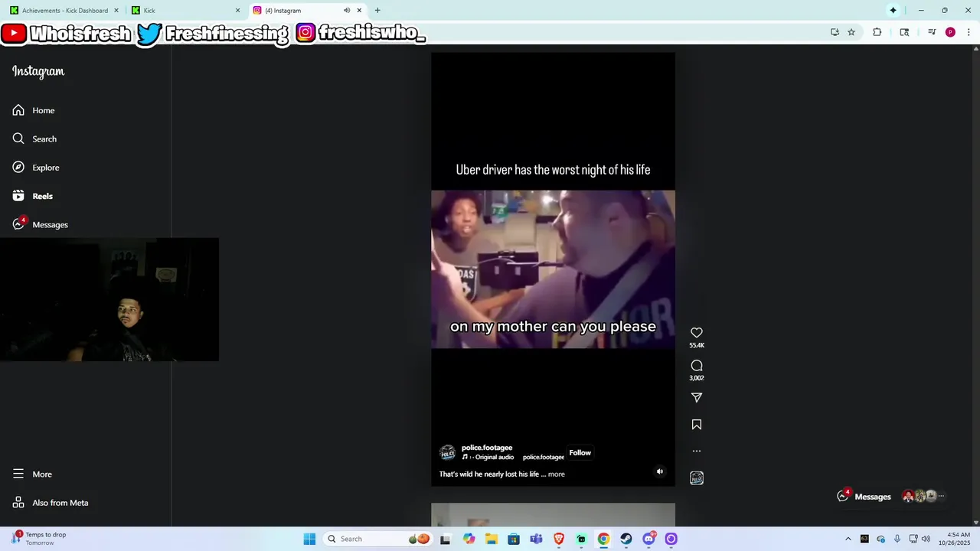The width and height of the screenshot is (980, 551).
Task: Click the microphone icon in system tray
Action: tap(897, 539)
